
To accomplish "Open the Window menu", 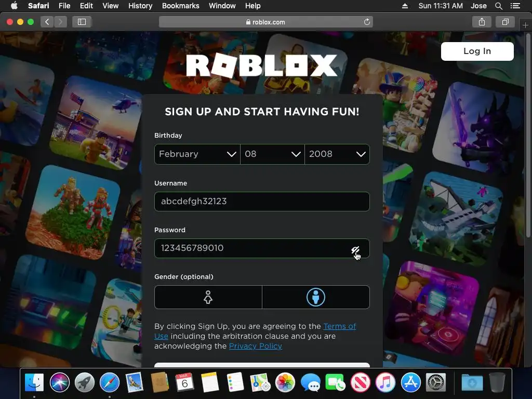I will coord(222,6).
